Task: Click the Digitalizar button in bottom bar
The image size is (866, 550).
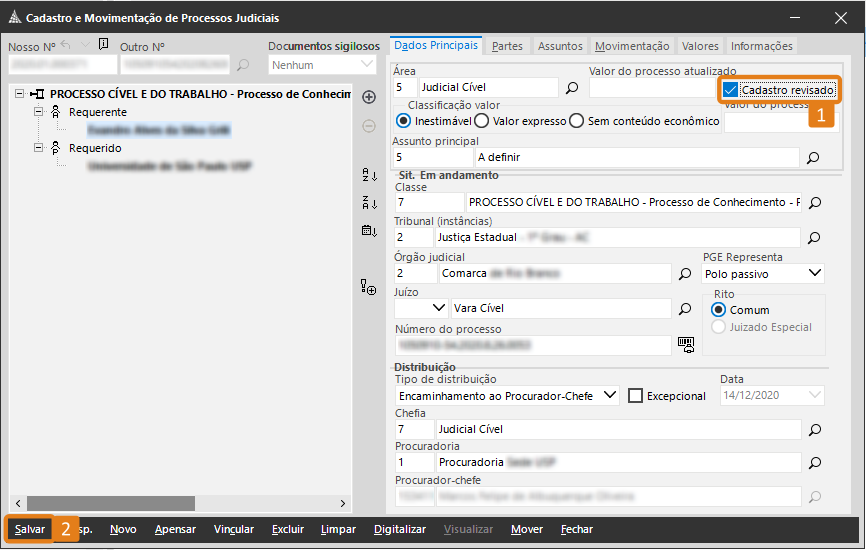Action: tap(400, 529)
